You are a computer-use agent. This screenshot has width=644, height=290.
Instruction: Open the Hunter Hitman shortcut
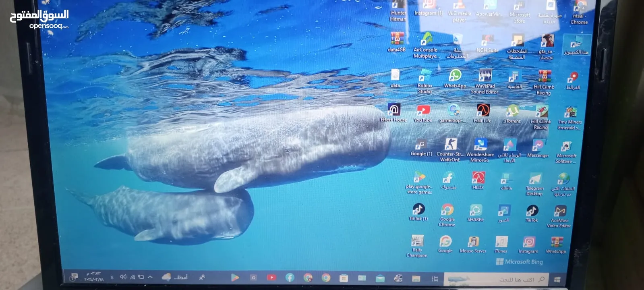(398, 11)
